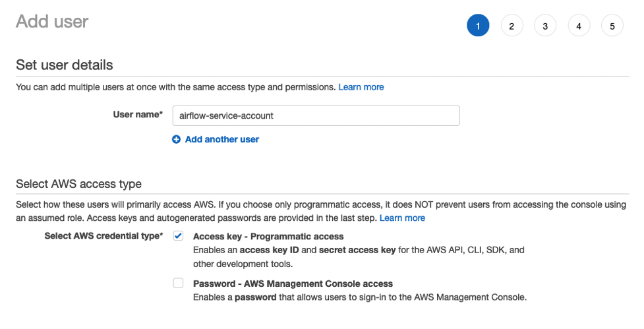Viewport: 644px width, 329px height.
Task: Click the User name text field
Action: (x=315, y=115)
